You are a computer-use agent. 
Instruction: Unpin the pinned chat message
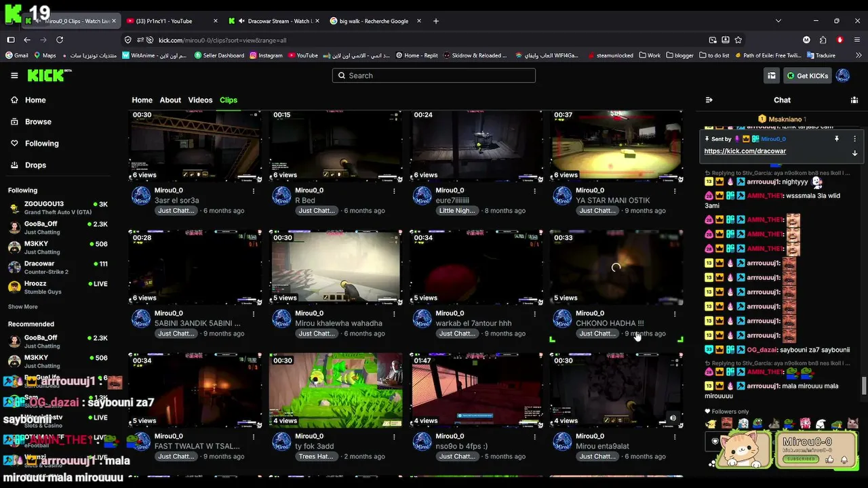click(837, 138)
